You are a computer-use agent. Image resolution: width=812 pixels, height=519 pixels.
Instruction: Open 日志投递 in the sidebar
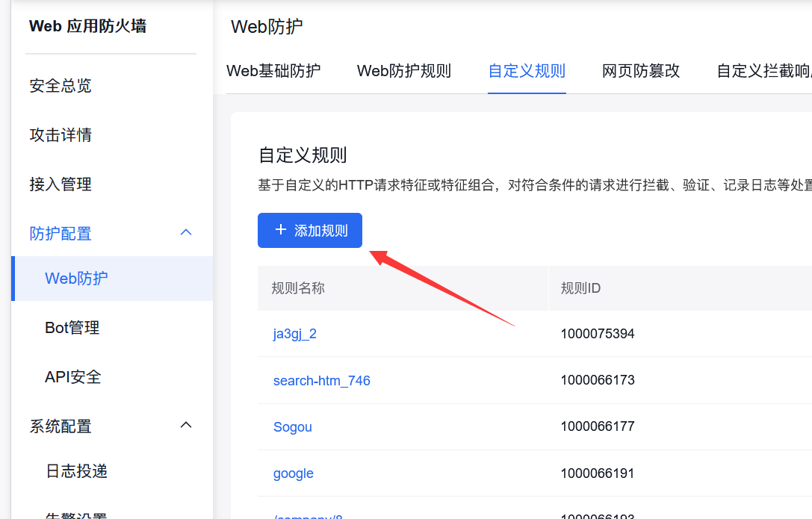coord(77,471)
